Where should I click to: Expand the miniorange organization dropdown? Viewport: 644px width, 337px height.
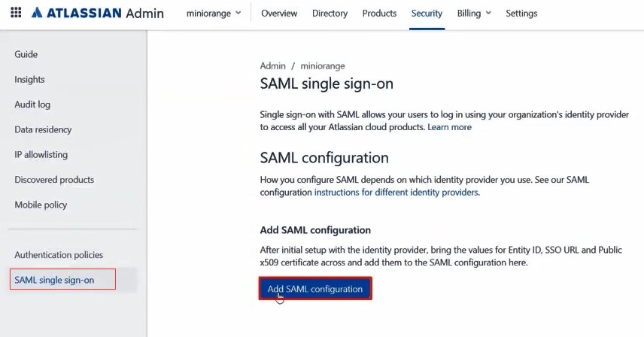point(214,13)
